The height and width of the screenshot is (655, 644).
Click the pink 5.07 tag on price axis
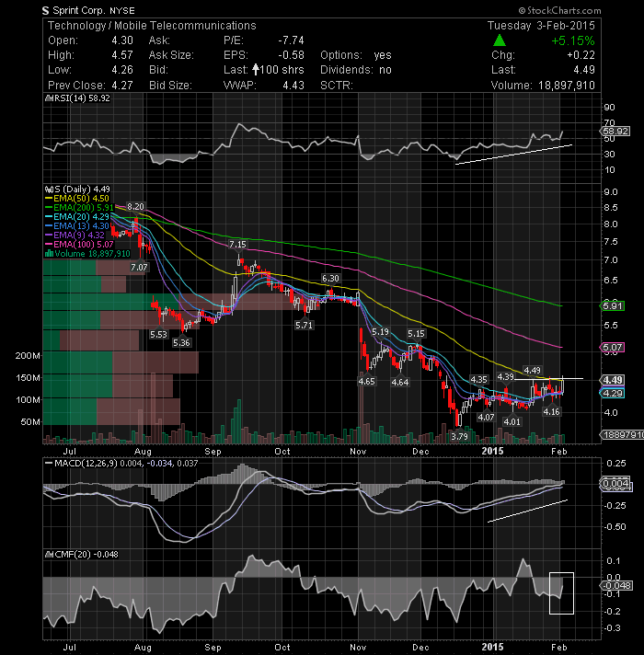click(612, 347)
